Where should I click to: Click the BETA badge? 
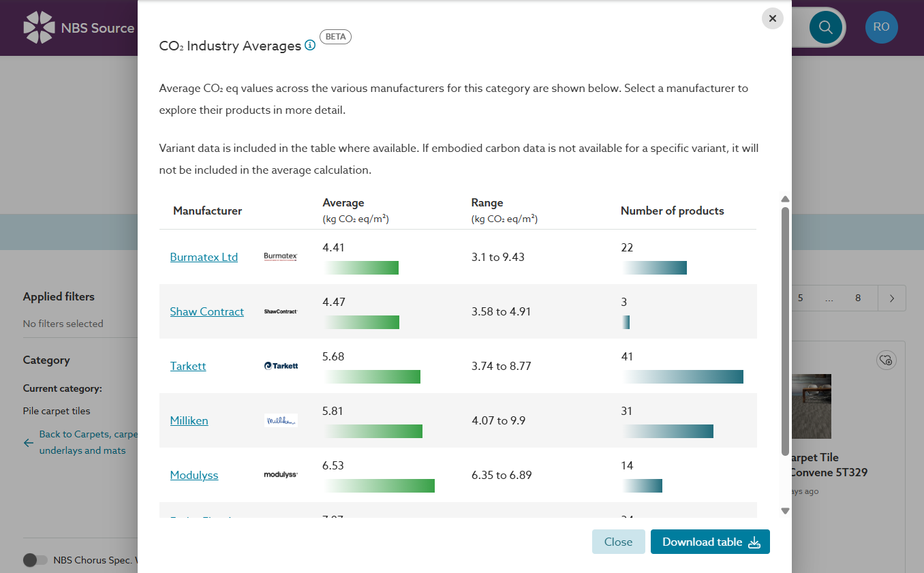[335, 37]
